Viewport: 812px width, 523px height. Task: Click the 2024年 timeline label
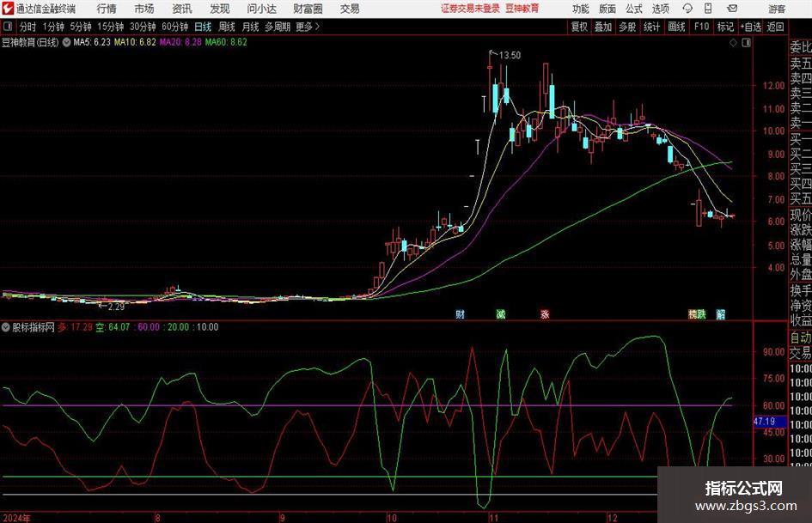16,518
